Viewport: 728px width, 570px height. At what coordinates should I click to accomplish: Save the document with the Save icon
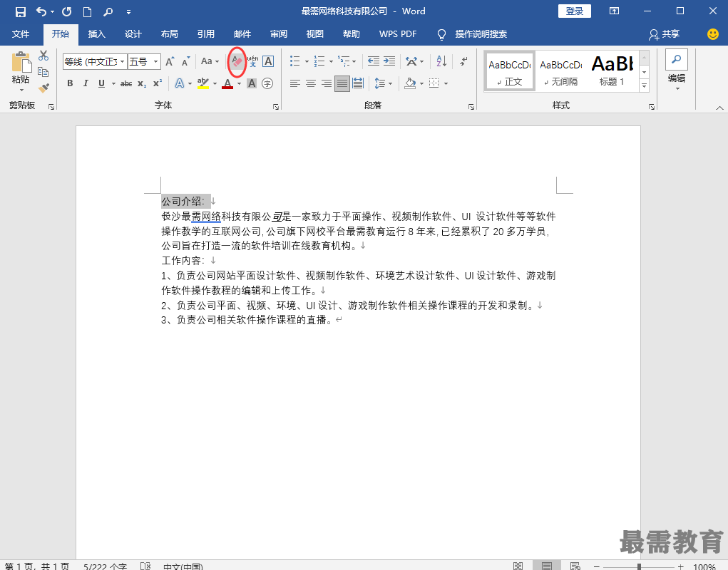coord(21,11)
